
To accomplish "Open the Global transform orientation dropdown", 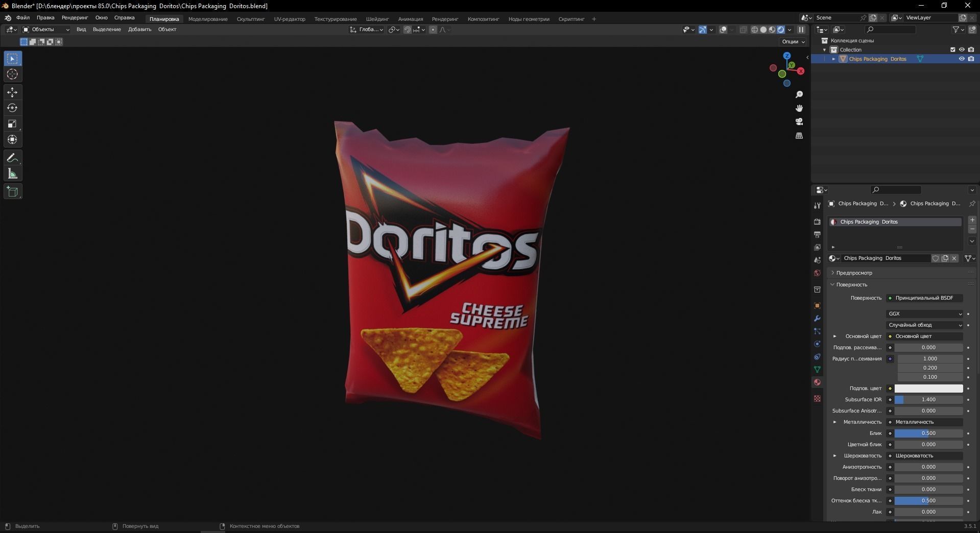I will pyautogui.click(x=367, y=30).
